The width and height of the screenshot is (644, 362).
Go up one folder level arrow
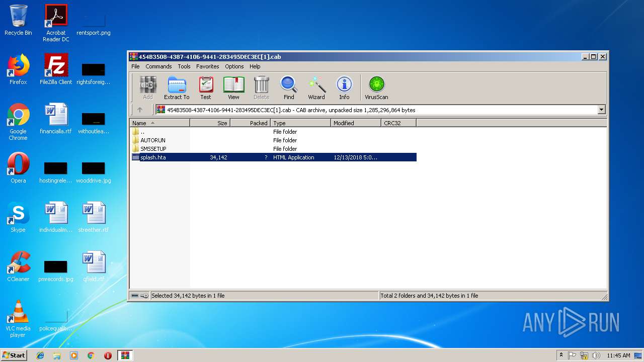(140, 110)
